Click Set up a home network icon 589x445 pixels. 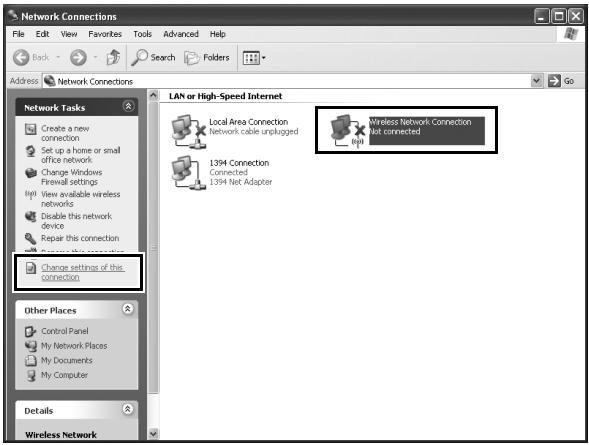pyautogui.click(x=30, y=151)
